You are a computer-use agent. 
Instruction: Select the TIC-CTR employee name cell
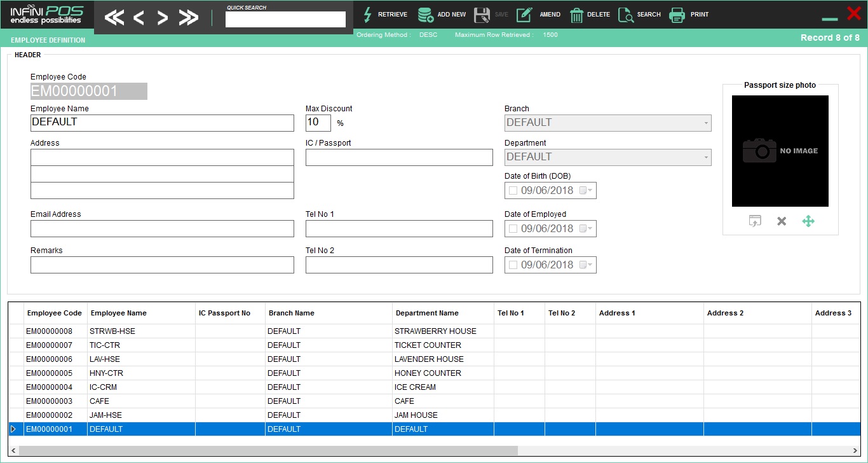coord(141,345)
